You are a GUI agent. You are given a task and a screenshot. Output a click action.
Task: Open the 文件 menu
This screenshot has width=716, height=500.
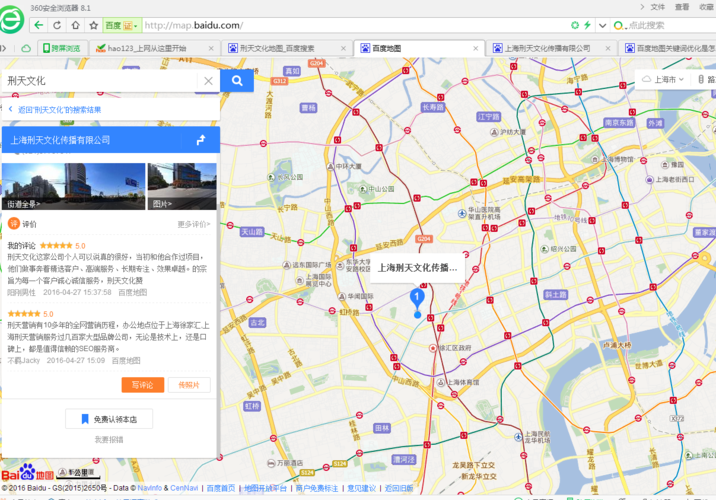pos(658,7)
